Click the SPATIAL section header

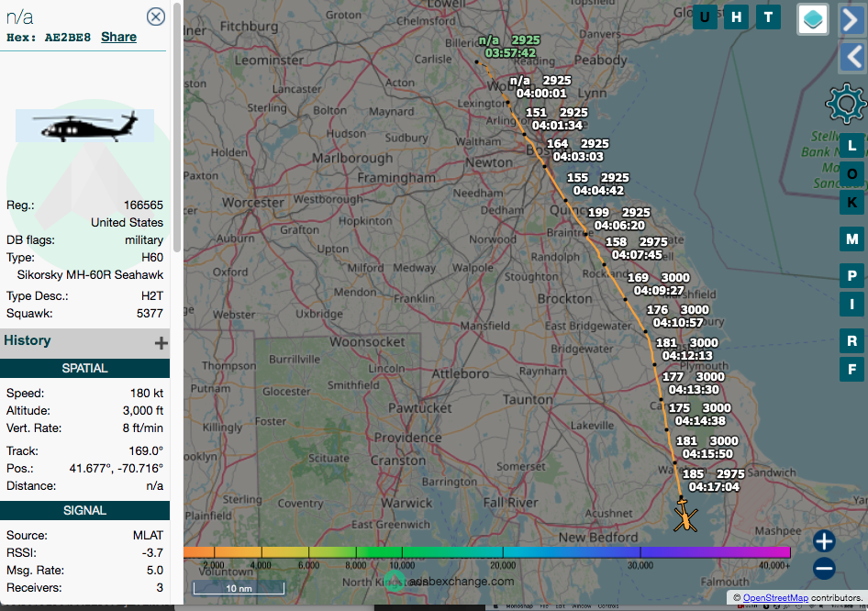click(84, 368)
